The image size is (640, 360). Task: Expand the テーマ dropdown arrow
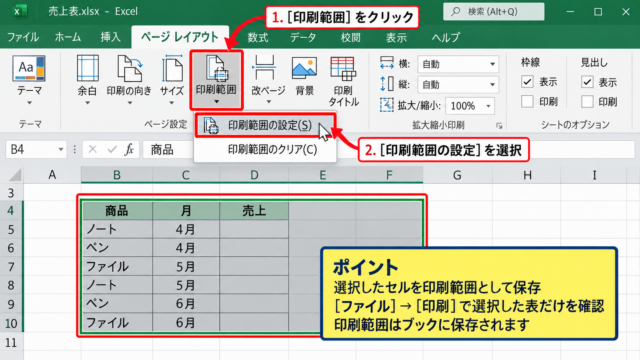click(29, 103)
